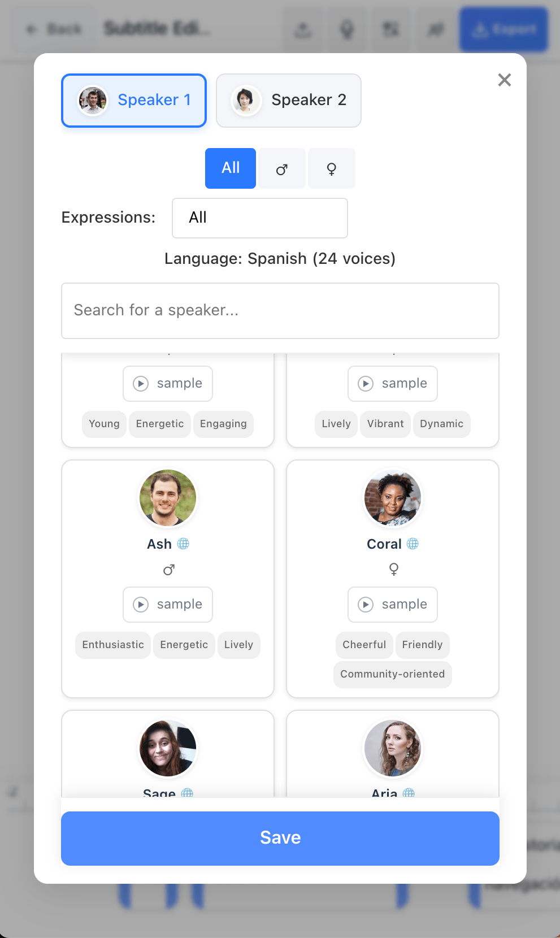Choose the Sage voice avatar

[168, 748]
